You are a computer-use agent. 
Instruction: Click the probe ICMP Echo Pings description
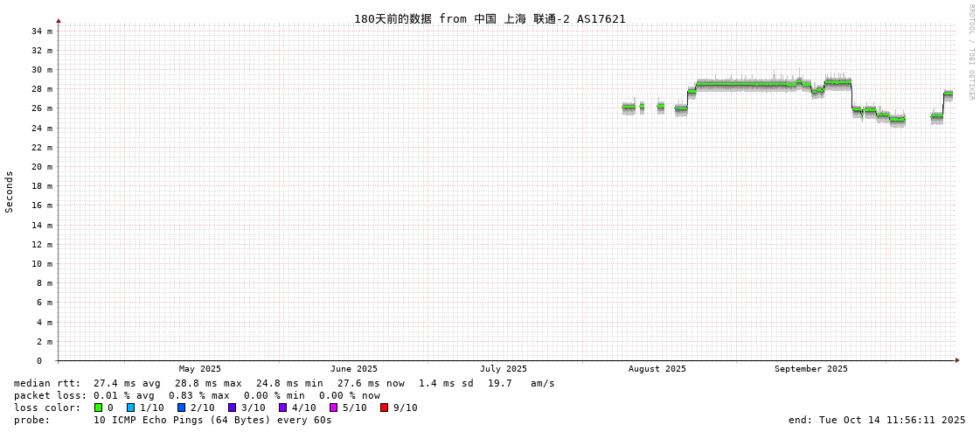point(173,420)
